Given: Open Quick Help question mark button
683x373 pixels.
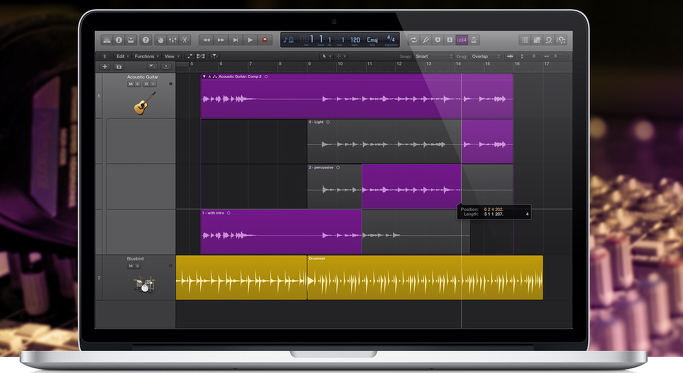Looking at the screenshot, I should (x=146, y=40).
